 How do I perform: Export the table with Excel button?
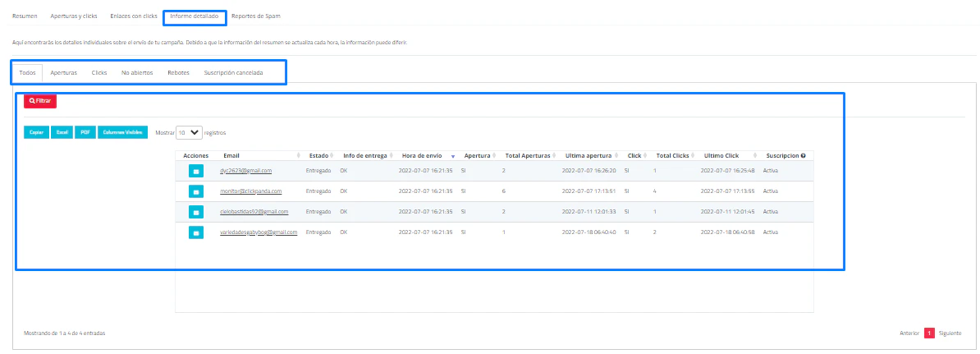tap(62, 132)
